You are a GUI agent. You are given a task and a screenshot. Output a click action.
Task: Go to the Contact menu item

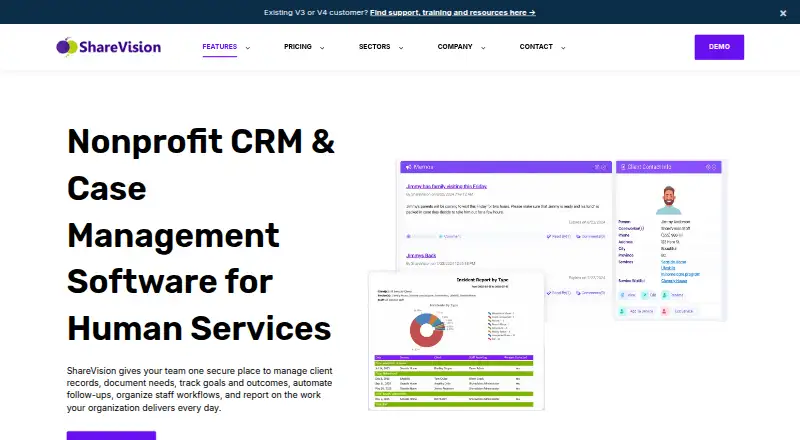coord(536,46)
